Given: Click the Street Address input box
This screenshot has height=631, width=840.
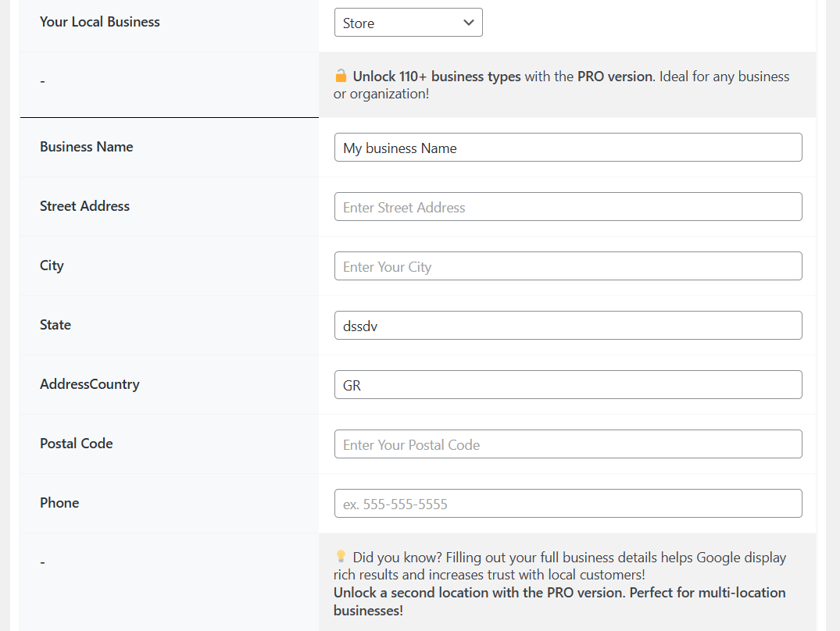Looking at the screenshot, I should (x=567, y=207).
